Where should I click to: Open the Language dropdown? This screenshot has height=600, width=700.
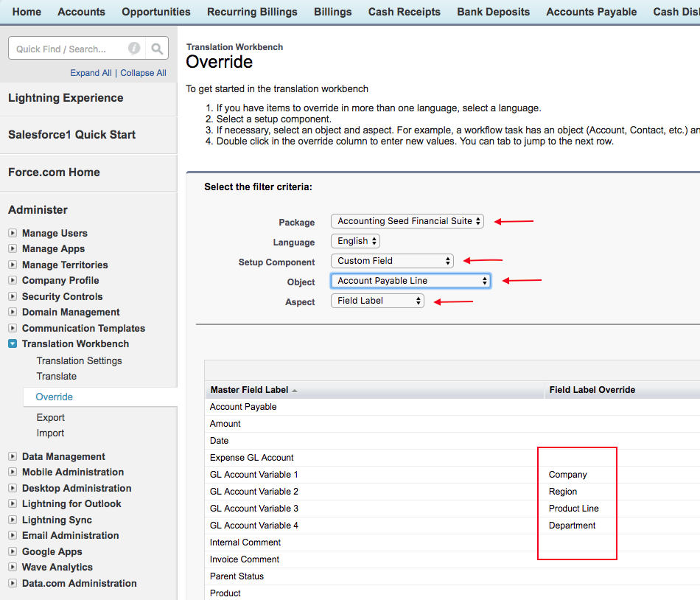tap(355, 241)
